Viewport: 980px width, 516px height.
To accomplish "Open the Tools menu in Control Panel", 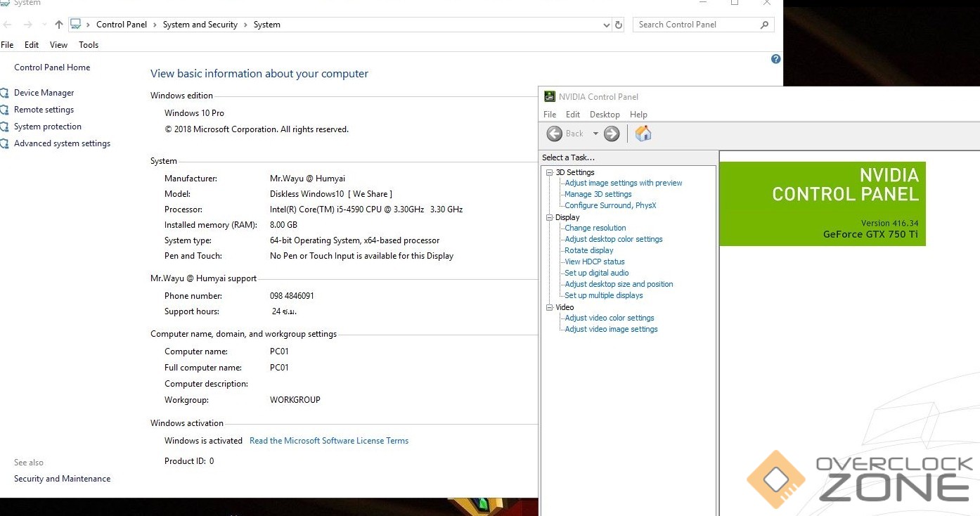I will coord(89,45).
